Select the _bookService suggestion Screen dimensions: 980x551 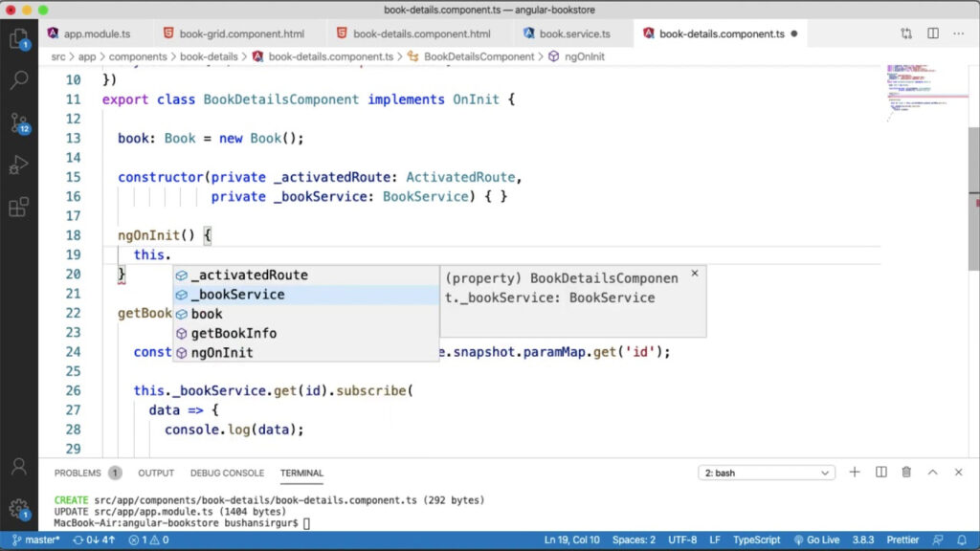click(306, 295)
